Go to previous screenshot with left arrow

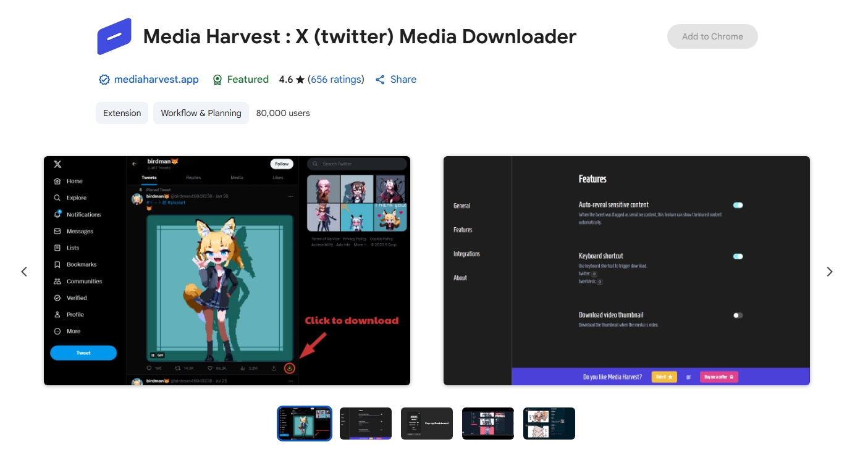pos(24,272)
